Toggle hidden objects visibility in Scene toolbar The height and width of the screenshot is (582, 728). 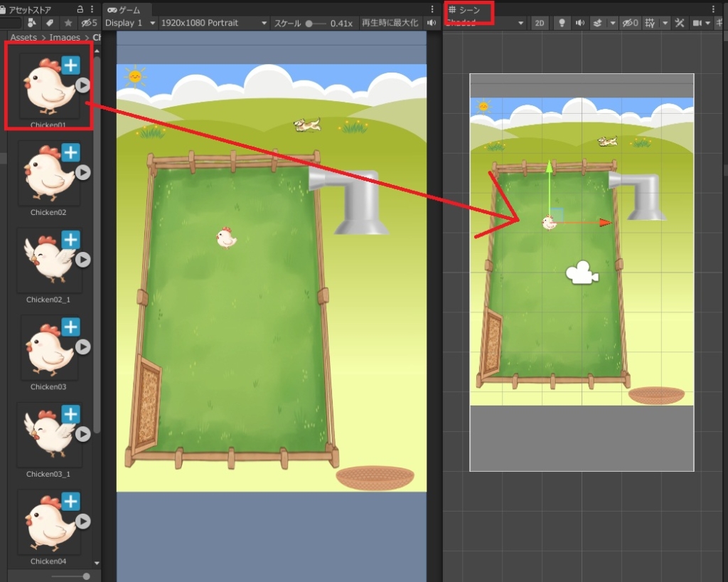click(x=630, y=23)
